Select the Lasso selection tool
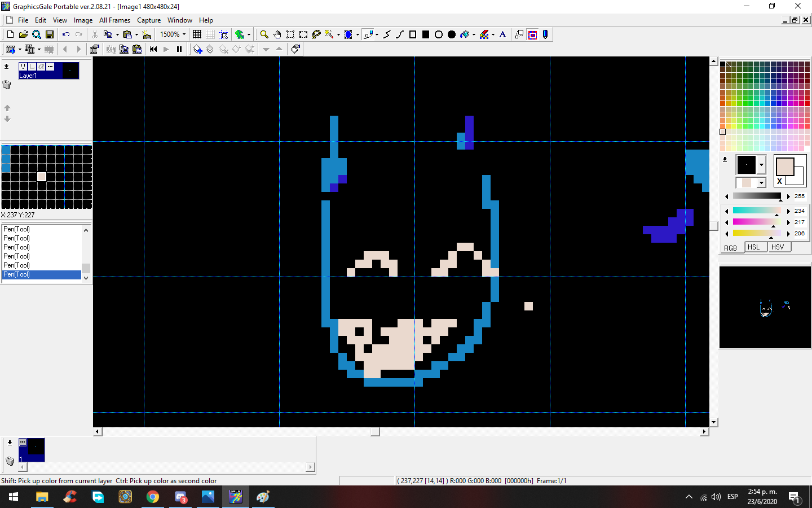The width and height of the screenshot is (812, 508). [316, 34]
